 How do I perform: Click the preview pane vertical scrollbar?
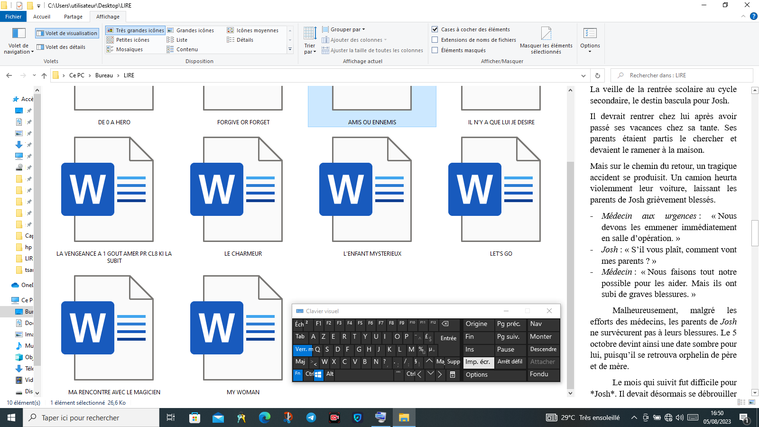[x=755, y=231]
